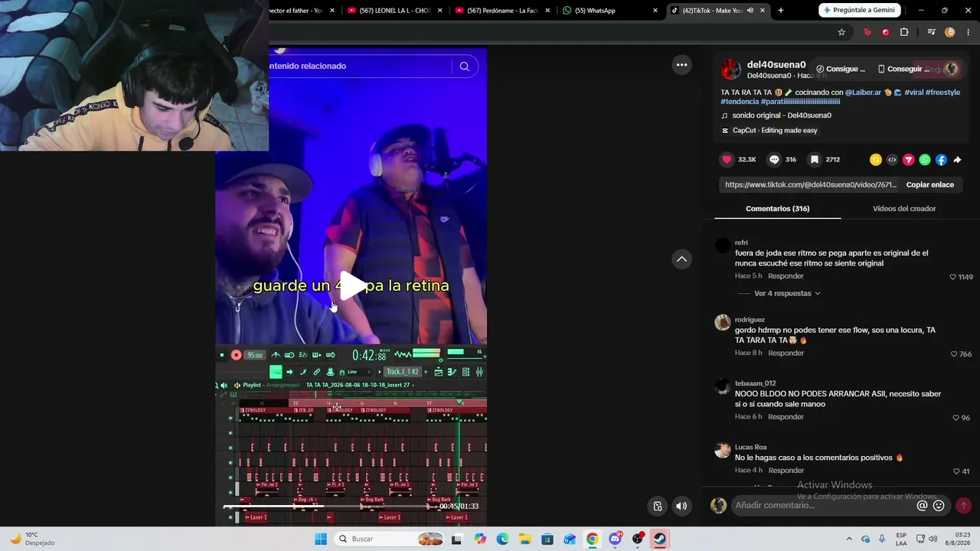Toggle the auto-scroll button beside volume

click(x=658, y=506)
